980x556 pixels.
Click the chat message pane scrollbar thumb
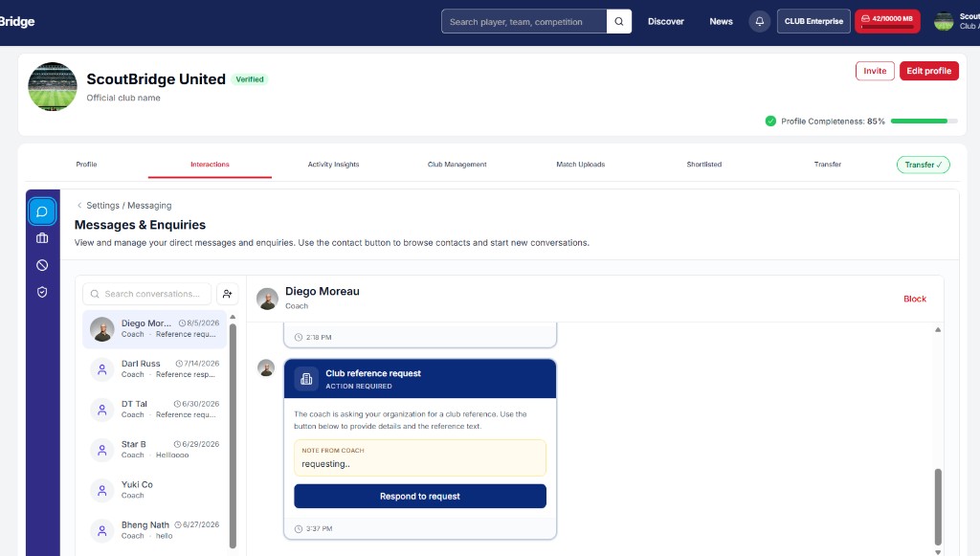tap(938, 506)
